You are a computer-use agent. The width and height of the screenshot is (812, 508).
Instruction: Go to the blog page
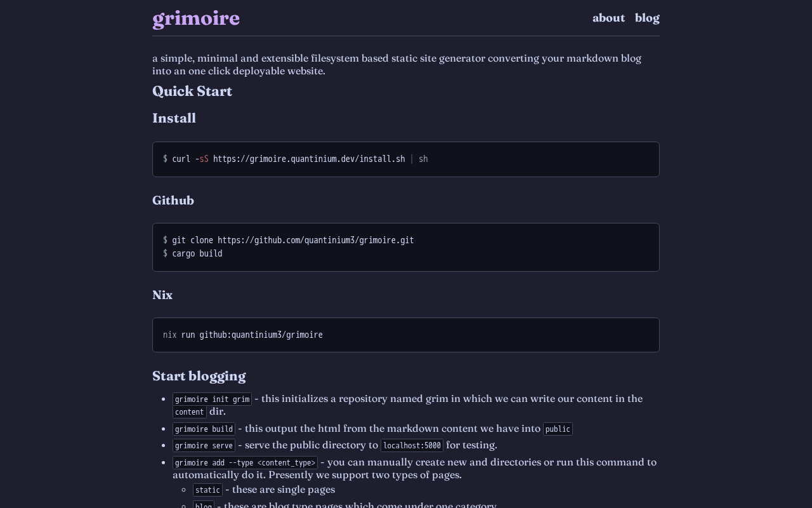coord(647,18)
